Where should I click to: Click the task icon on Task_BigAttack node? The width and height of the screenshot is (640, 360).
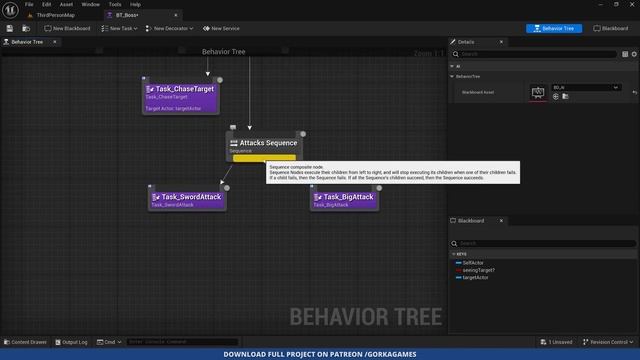[318, 197]
